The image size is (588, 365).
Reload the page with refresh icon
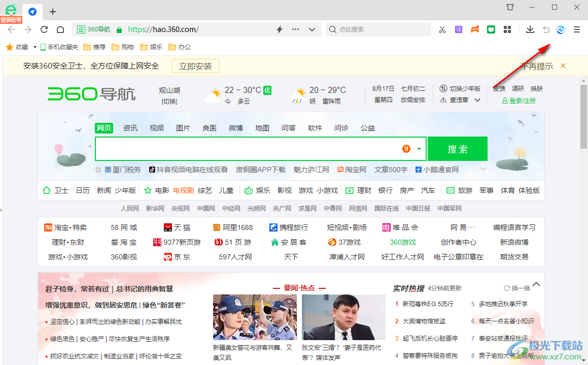[44, 29]
